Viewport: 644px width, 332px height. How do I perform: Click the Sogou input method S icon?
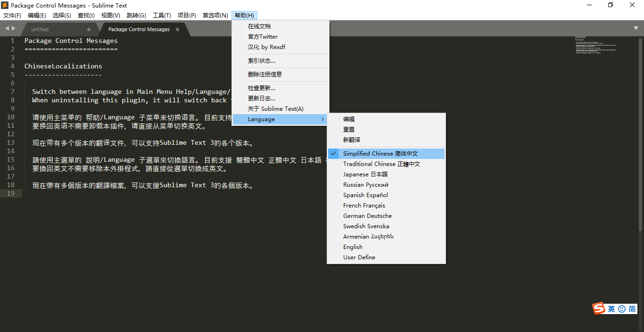pyautogui.click(x=599, y=308)
